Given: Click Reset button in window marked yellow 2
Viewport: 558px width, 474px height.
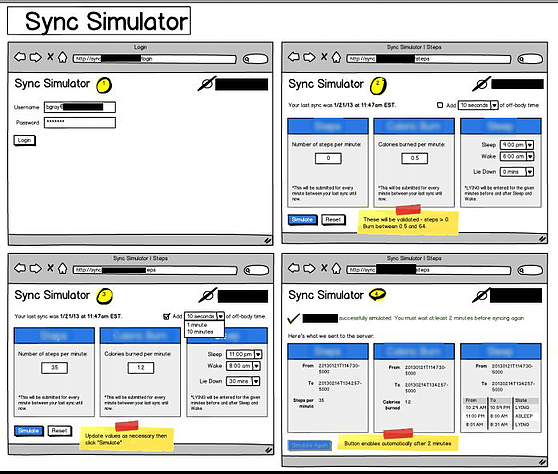Looking at the screenshot, I should pos(333,220).
